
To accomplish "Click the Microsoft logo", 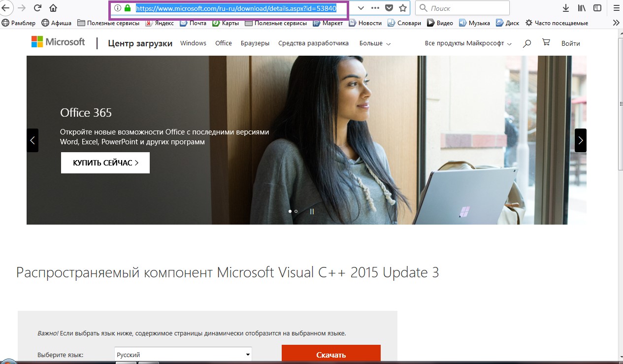I will [x=58, y=42].
